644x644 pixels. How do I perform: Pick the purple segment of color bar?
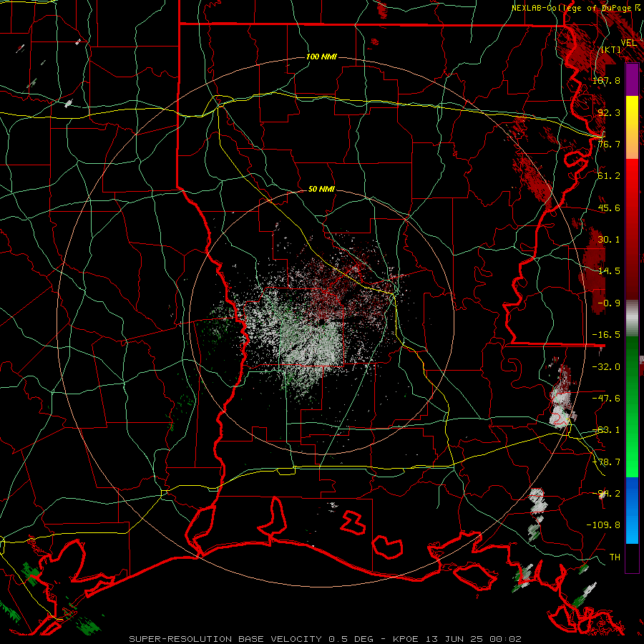tap(632, 79)
